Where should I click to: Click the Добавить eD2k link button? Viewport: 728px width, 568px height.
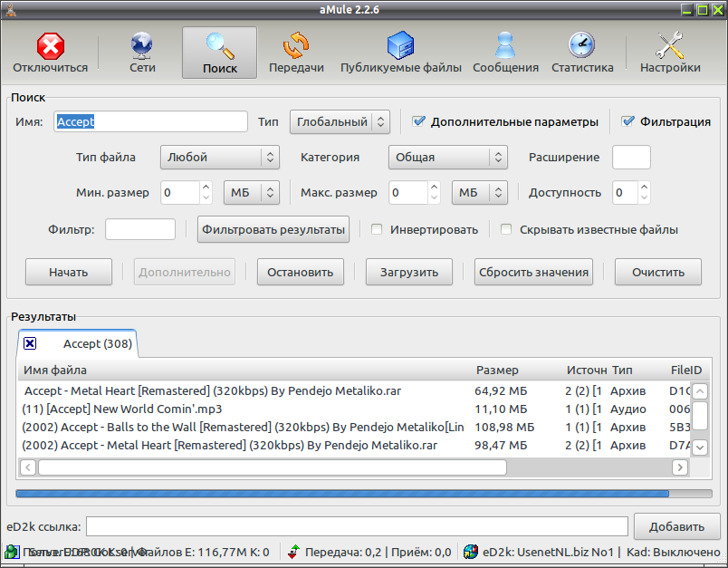tap(676, 526)
